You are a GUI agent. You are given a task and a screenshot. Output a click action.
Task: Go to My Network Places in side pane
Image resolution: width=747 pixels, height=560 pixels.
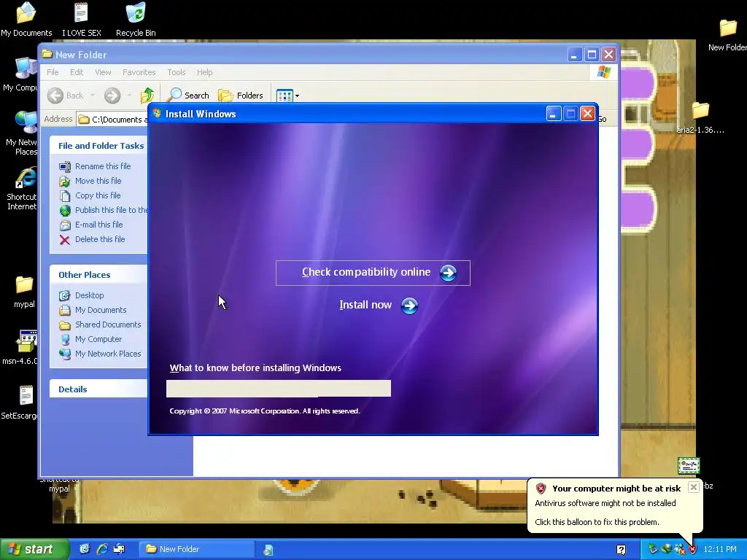point(108,354)
